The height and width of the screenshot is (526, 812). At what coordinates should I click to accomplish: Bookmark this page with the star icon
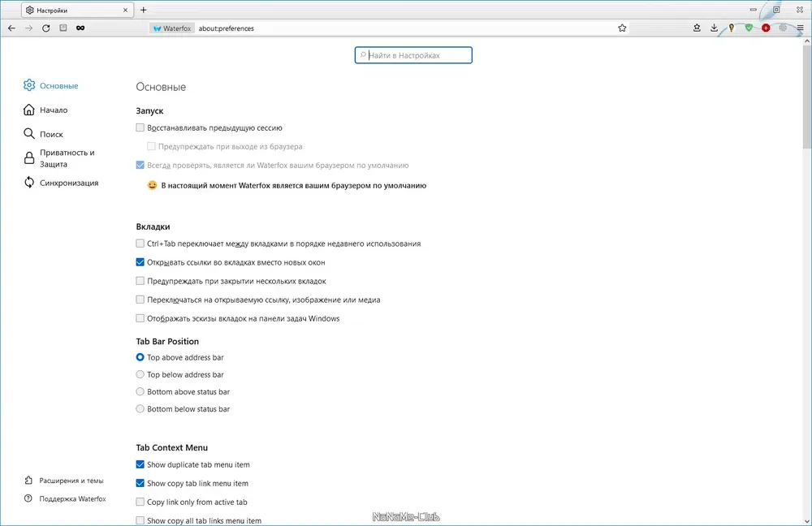[622, 28]
